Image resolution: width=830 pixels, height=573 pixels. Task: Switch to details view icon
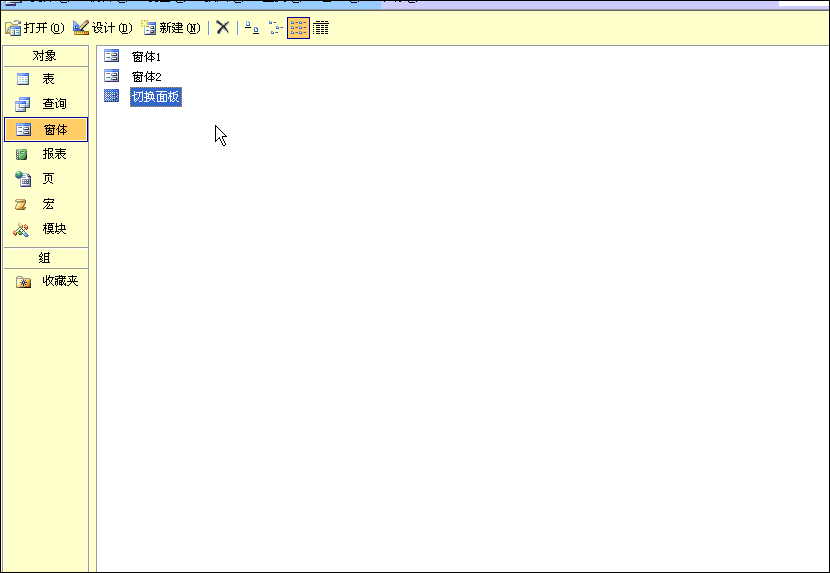coord(321,28)
